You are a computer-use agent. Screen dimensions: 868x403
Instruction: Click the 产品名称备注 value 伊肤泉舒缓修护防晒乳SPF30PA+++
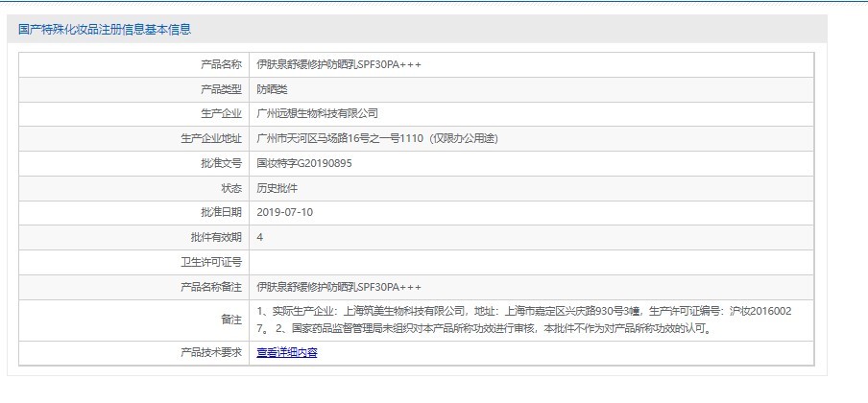339,287
